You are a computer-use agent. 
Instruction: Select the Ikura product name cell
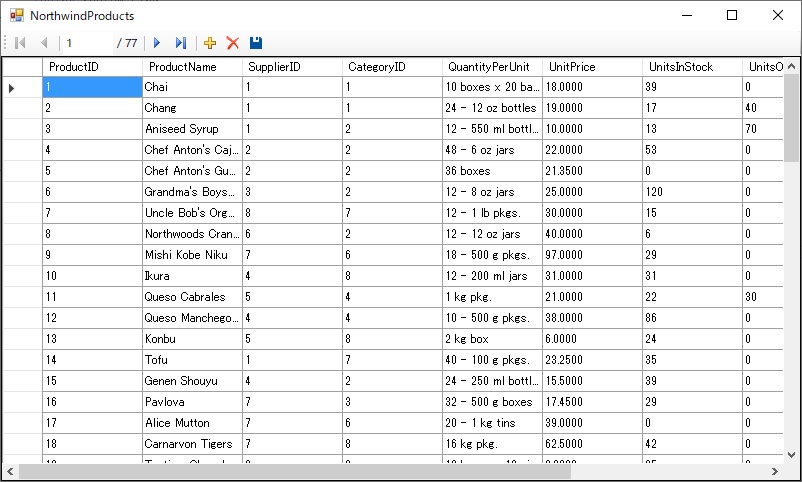click(192, 276)
